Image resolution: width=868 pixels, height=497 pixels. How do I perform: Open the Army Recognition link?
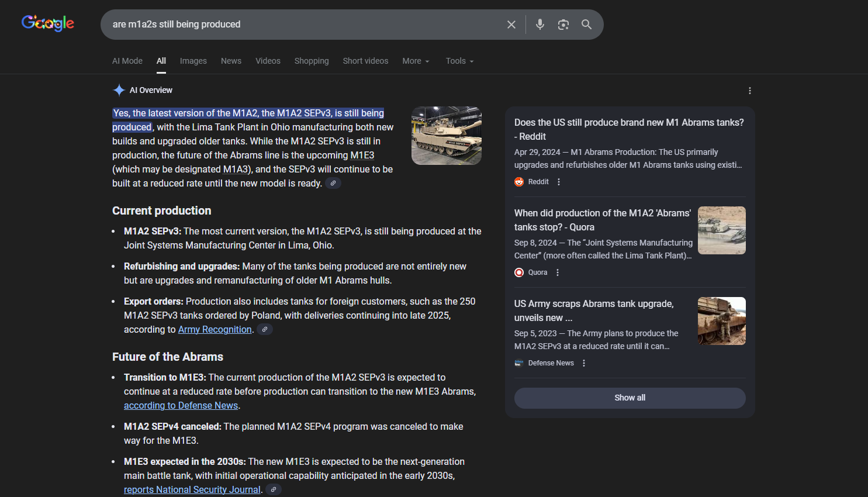click(215, 330)
